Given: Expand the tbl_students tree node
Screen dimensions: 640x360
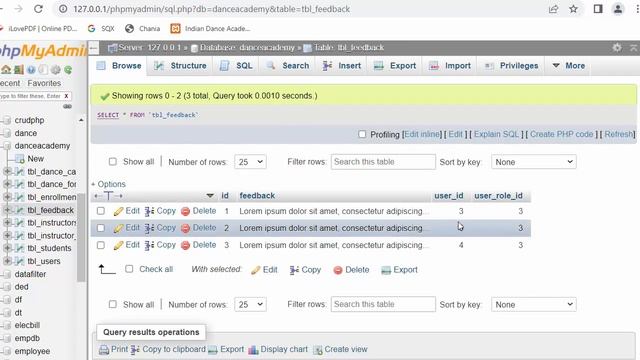Looking at the screenshot, I should [x=7, y=248].
